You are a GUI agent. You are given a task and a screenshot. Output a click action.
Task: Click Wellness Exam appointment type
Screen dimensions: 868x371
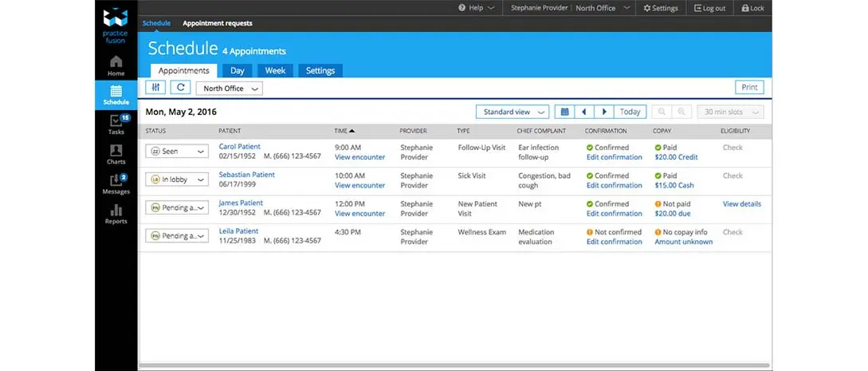pos(481,232)
